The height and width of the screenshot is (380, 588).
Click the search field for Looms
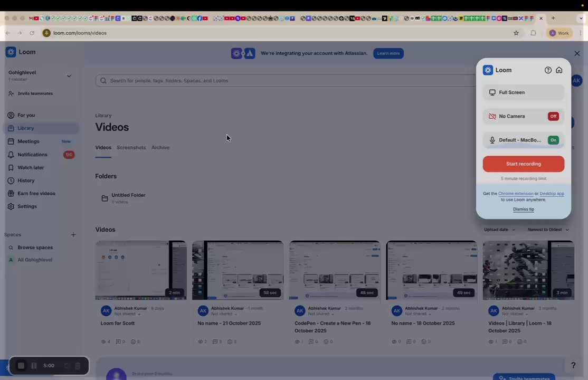tap(285, 81)
